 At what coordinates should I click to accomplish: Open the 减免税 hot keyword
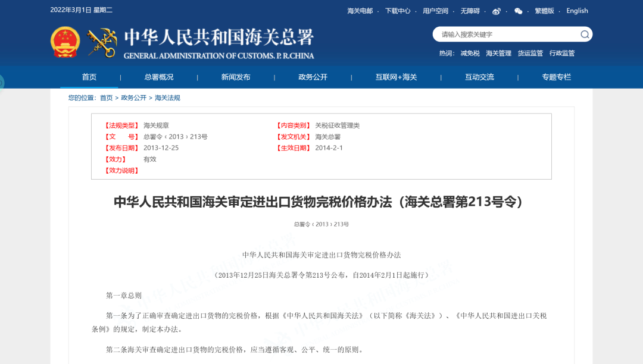(470, 53)
